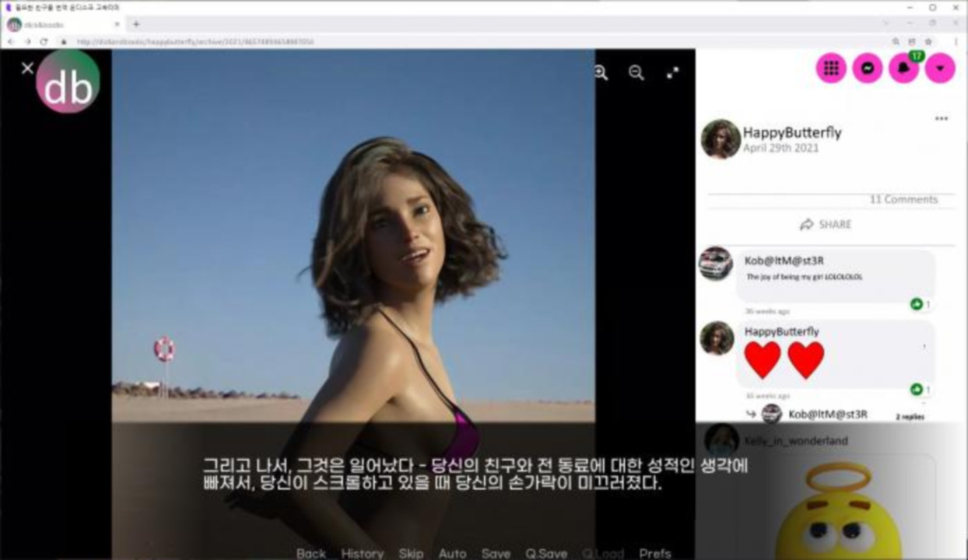Toggle Skip mode in quick menu

point(411,553)
